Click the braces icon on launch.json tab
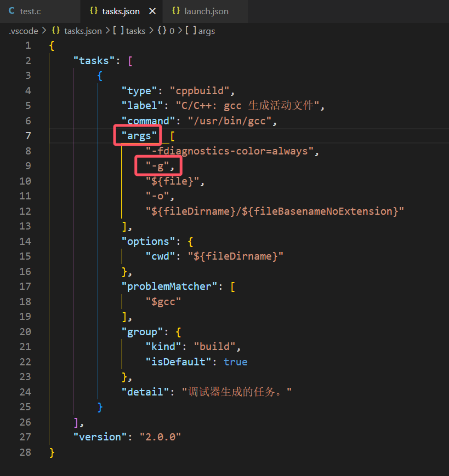Image resolution: width=449 pixels, height=476 pixels. (x=175, y=11)
